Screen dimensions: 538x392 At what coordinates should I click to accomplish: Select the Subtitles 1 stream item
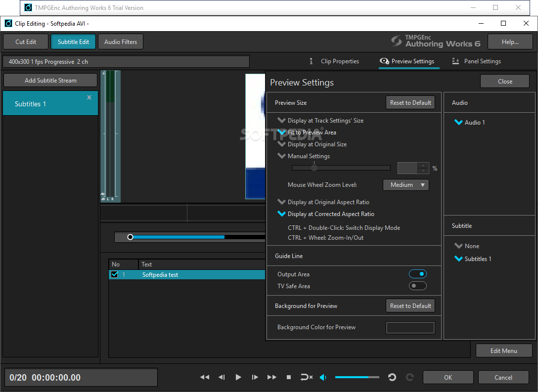tap(50, 103)
